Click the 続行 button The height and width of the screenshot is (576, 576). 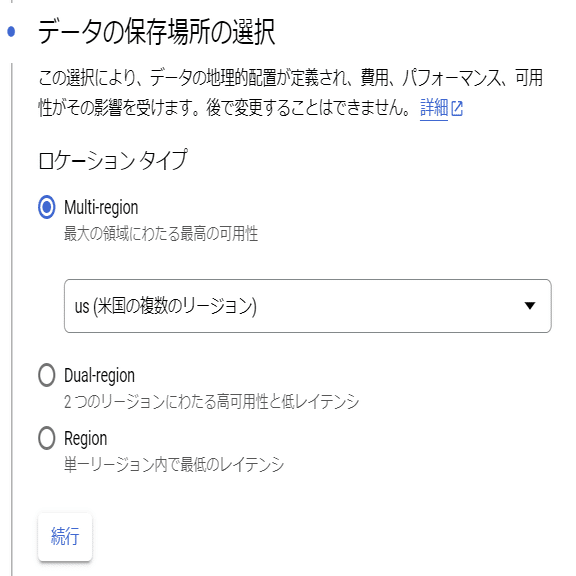[x=65, y=537]
